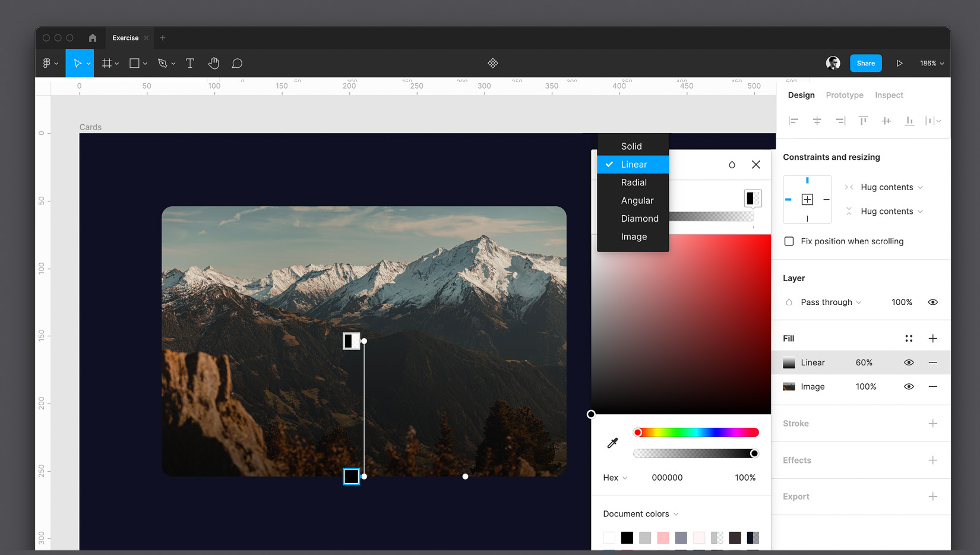Click the align horizontal centers icon

(817, 121)
